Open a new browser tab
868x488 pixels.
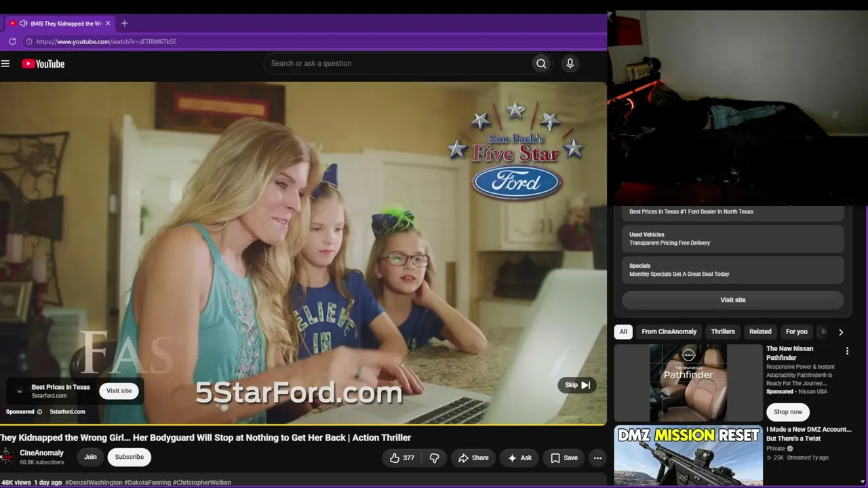coord(124,24)
